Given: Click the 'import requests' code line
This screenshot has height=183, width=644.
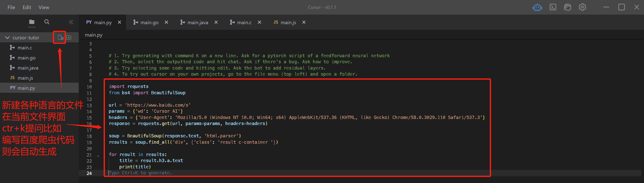Looking at the screenshot, I should [x=129, y=86].
